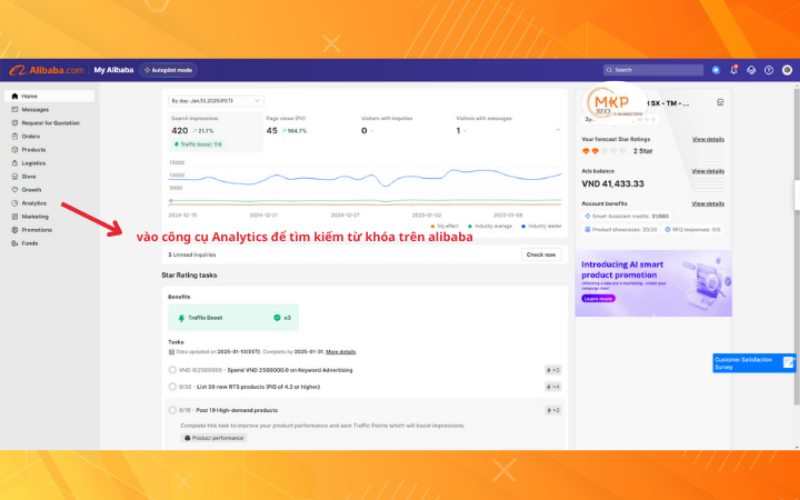Open the notifications bell
This screenshot has width=800, height=500.
point(734,70)
